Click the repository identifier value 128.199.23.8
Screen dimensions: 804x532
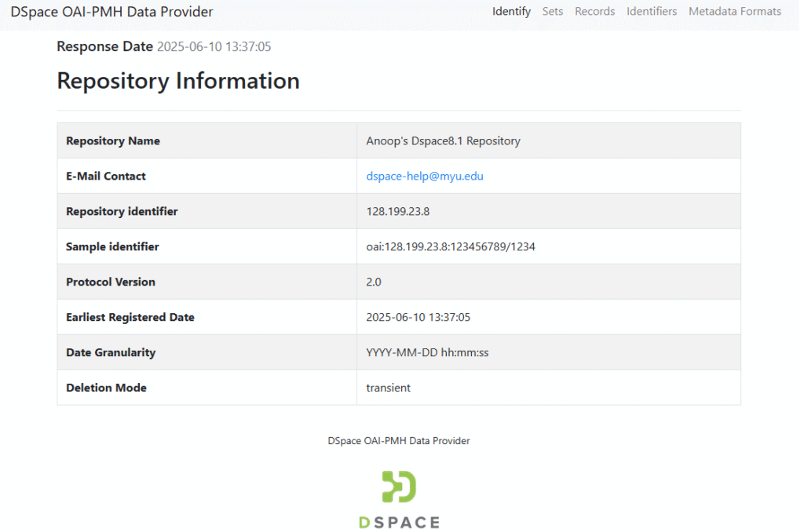pos(398,211)
